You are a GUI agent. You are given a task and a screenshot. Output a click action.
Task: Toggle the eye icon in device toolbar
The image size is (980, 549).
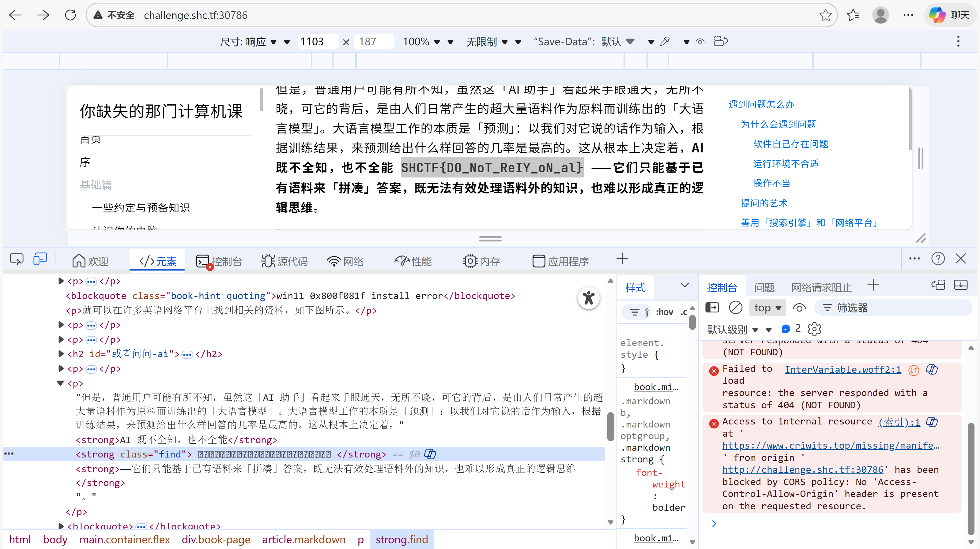[x=699, y=41]
